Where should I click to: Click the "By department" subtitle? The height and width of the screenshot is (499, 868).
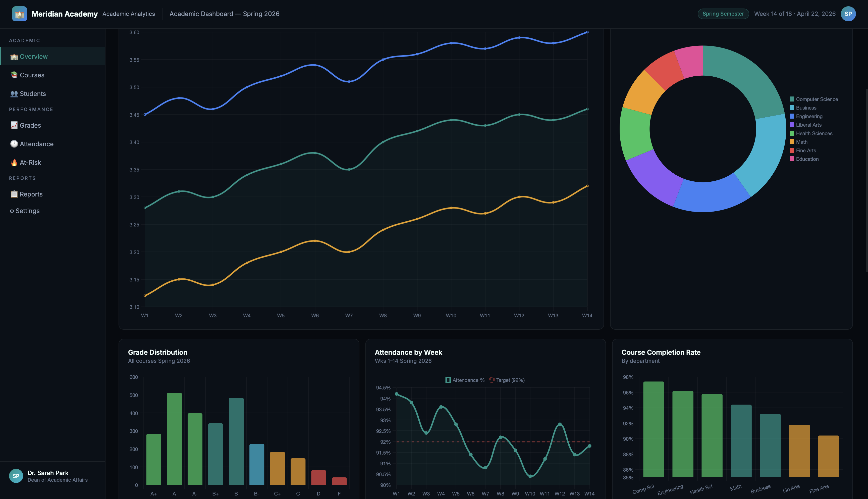[x=640, y=361]
